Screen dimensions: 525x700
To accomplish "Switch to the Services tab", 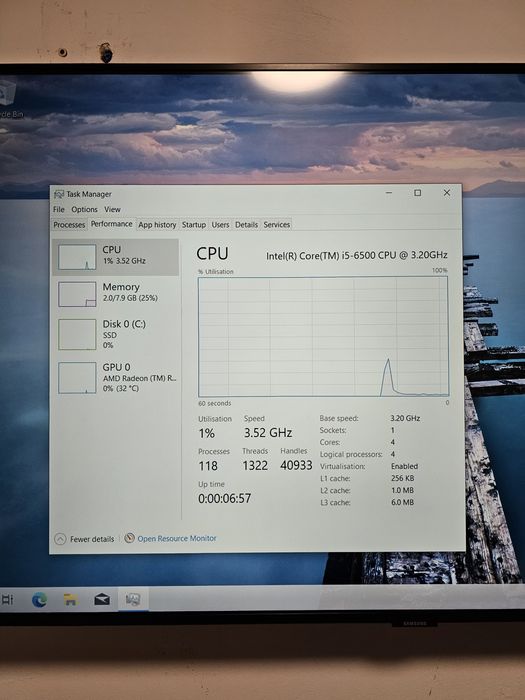I will point(277,225).
